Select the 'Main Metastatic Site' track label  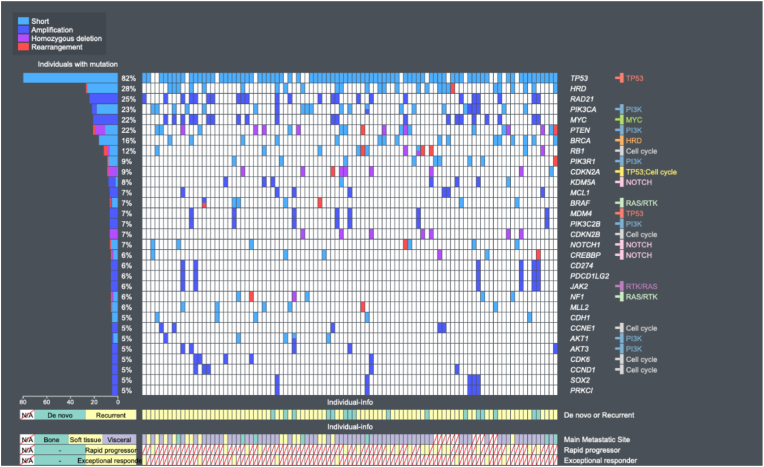(x=597, y=440)
